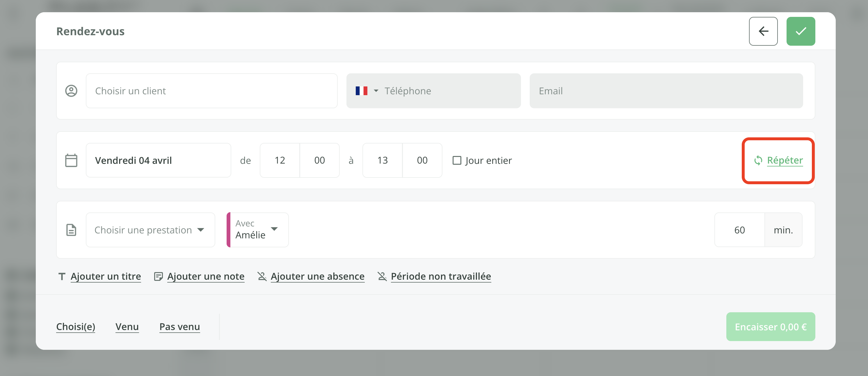Click the pink color bar on the Amélie selector
The width and height of the screenshot is (868, 376).
pyautogui.click(x=228, y=230)
